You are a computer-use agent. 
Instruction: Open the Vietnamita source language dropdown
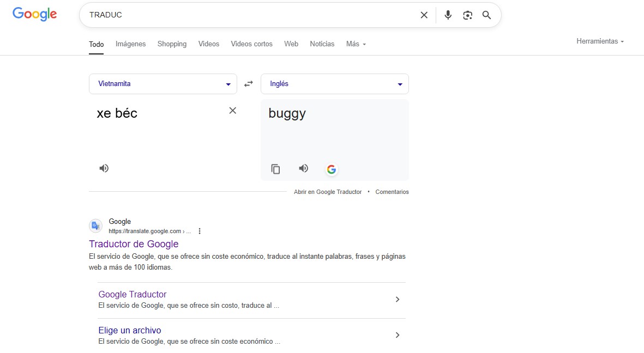163,84
